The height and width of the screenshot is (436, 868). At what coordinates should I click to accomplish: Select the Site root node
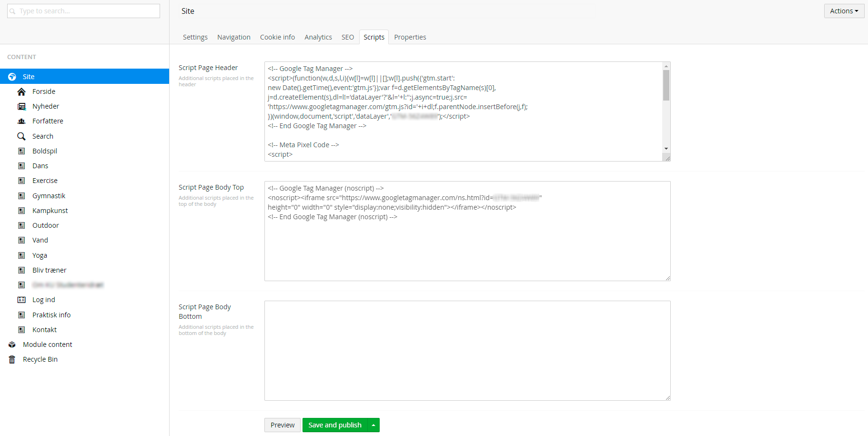point(84,77)
